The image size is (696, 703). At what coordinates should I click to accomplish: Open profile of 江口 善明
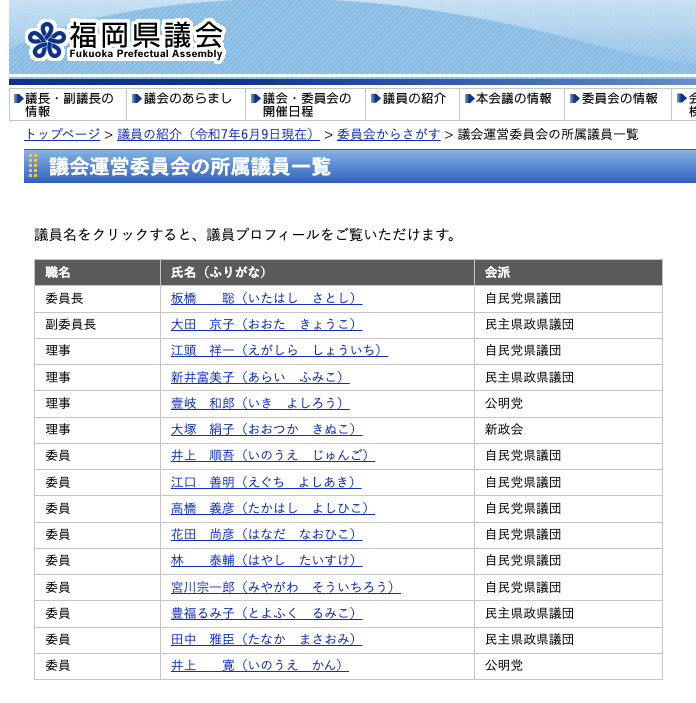click(266, 482)
